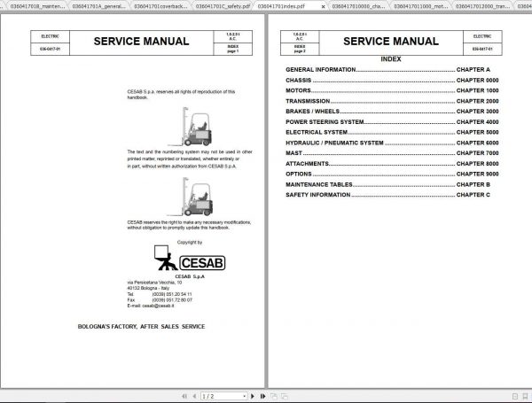Switch to the 036041701B_mainten... tab
The width and height of the screenshot is (532, 403).
coord(35,6)
